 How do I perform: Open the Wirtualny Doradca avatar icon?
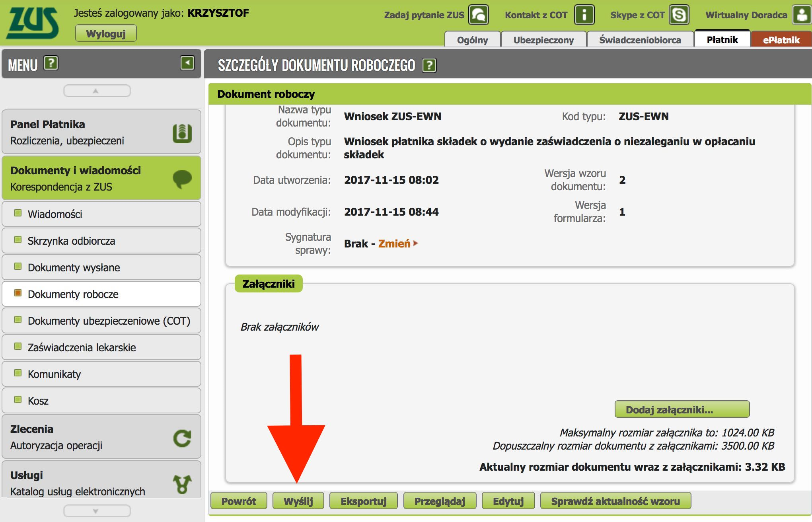[x=801, y=15]
